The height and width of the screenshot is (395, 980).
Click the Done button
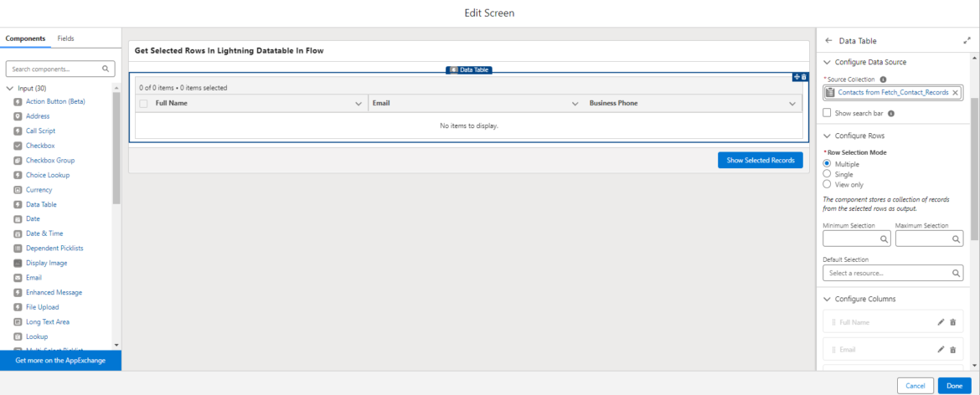tap(954, 385)
